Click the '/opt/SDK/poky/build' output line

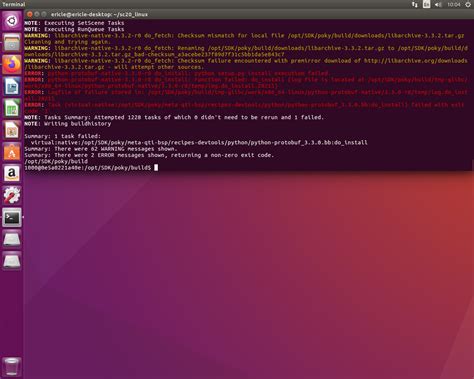56,162
